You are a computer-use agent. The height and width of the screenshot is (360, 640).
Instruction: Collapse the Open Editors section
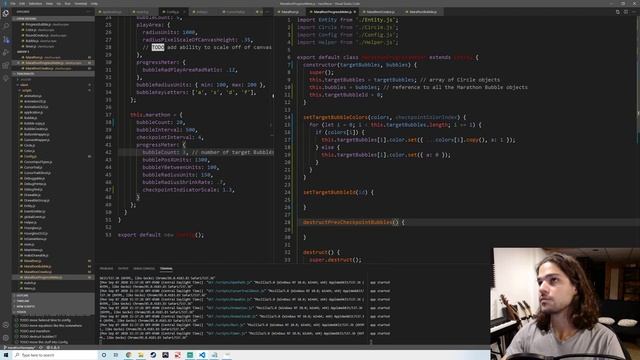(53, 19)
